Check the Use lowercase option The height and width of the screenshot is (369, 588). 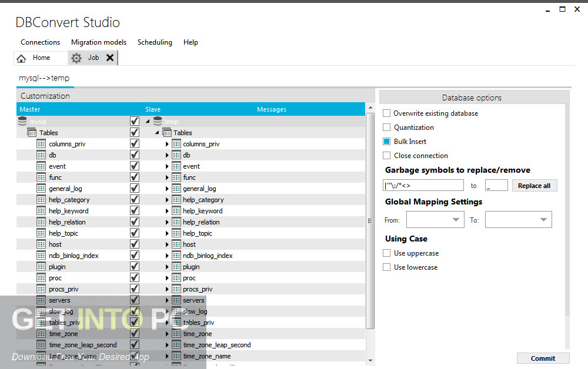(x=387, y=267)
